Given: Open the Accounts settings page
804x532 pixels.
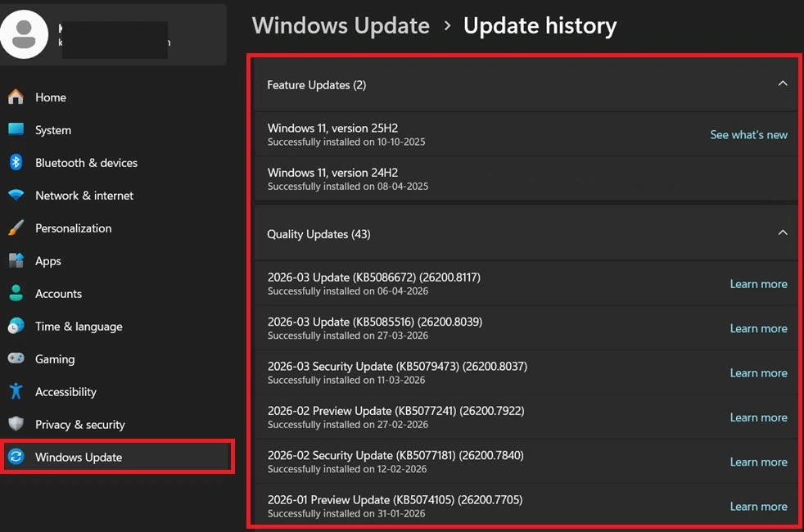Looking at the screenshot, I should coord(58,293).
